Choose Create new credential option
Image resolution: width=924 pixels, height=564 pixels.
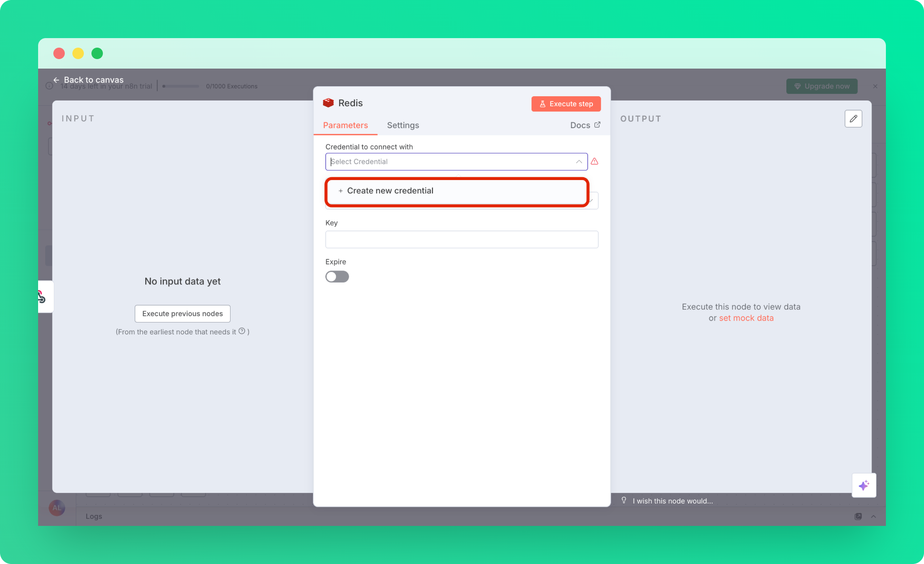tap(390, 191)
